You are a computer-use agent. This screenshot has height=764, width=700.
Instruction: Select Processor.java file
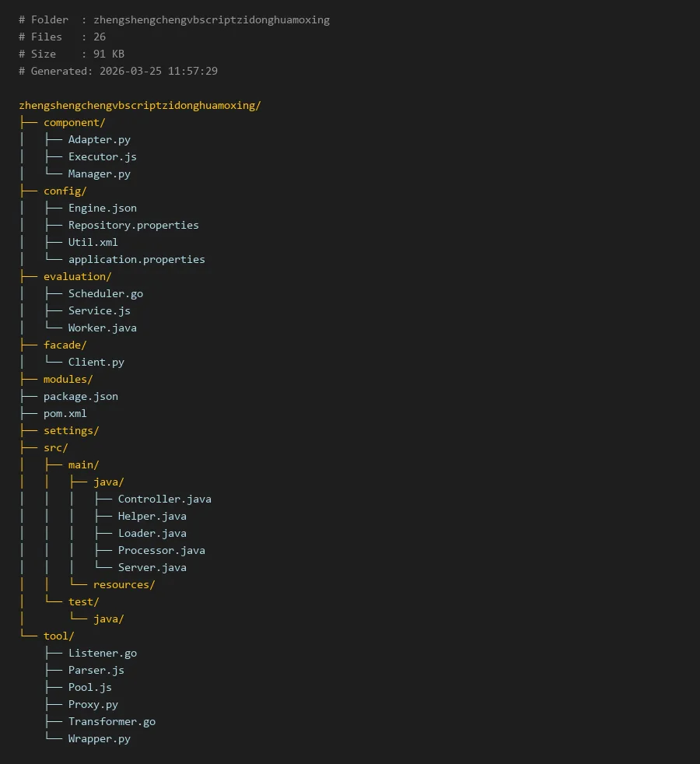(161, 550)
